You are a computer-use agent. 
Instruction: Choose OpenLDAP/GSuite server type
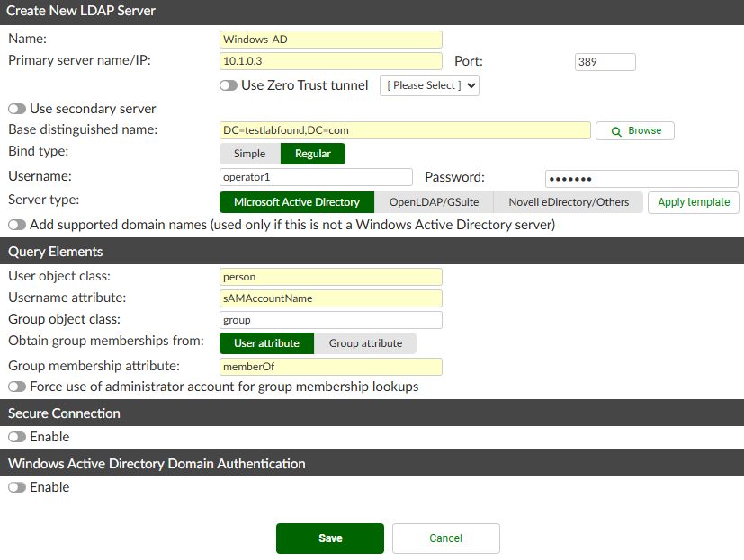[435, 202]
